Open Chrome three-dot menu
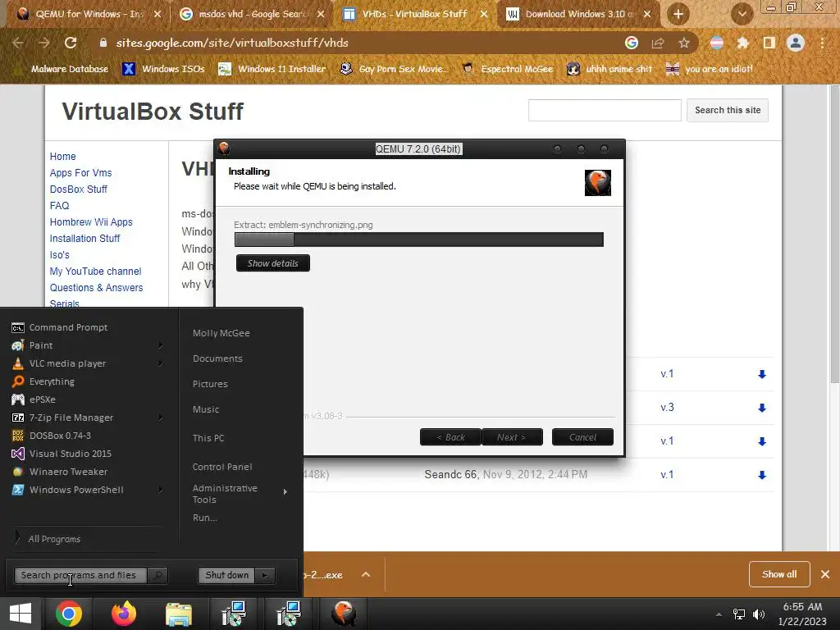The width and height of the screenshot is (840, 630). tap(822, 43)
